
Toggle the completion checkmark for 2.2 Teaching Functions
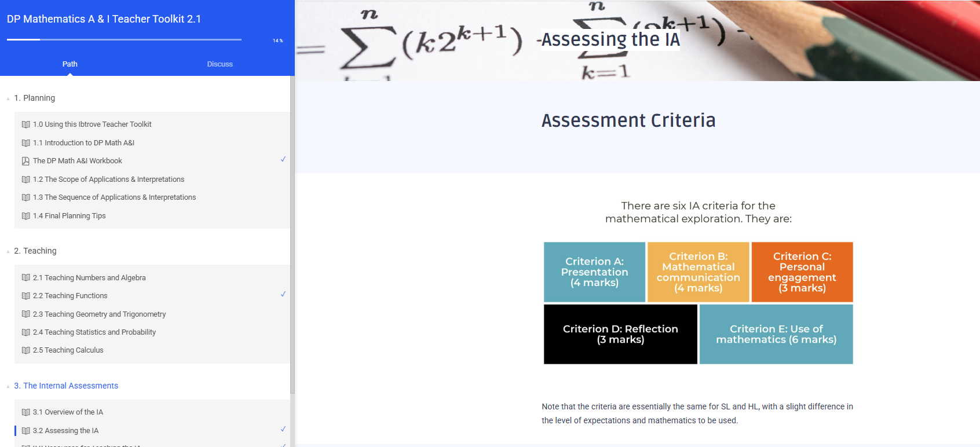pyautogui.click(x=283, y=294)
